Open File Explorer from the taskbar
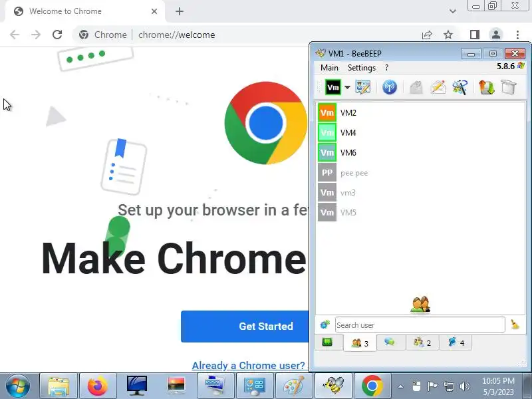 (59, 386)
